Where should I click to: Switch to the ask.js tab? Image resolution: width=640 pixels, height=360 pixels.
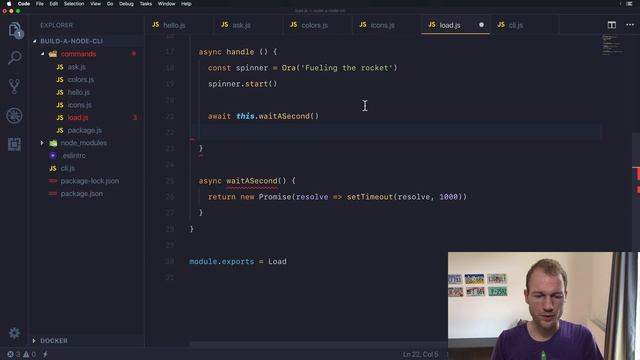click(241, 25)
